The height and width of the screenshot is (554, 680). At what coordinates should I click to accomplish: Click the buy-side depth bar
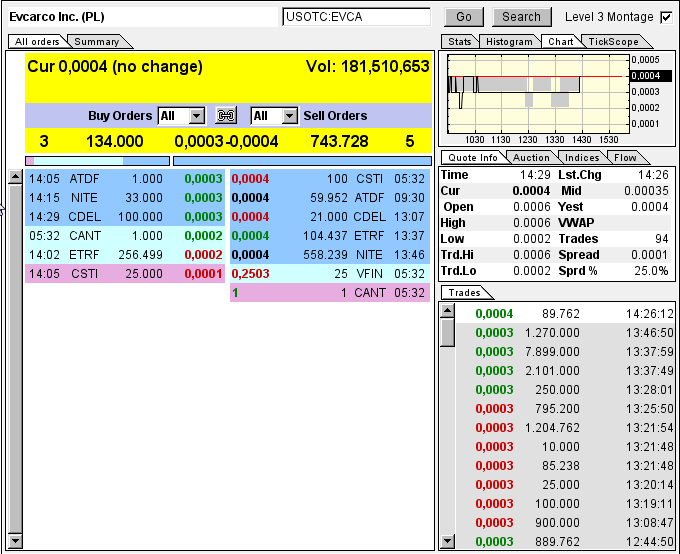tap(98, 161)
